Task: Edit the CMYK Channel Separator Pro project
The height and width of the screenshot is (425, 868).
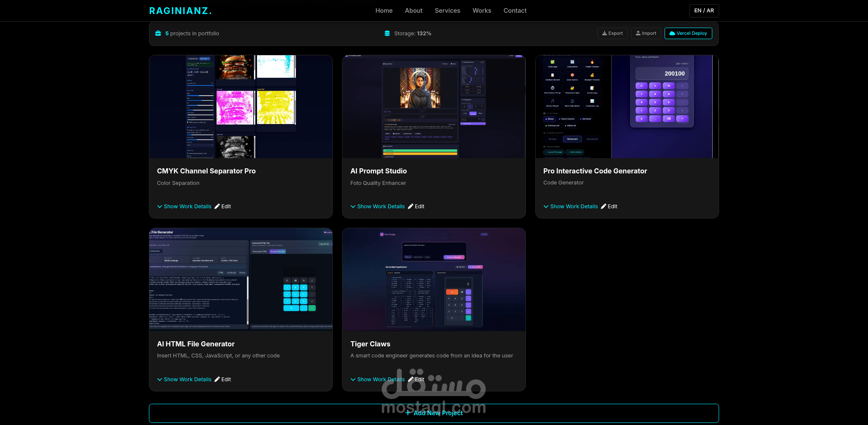Action: coord(223,207)
